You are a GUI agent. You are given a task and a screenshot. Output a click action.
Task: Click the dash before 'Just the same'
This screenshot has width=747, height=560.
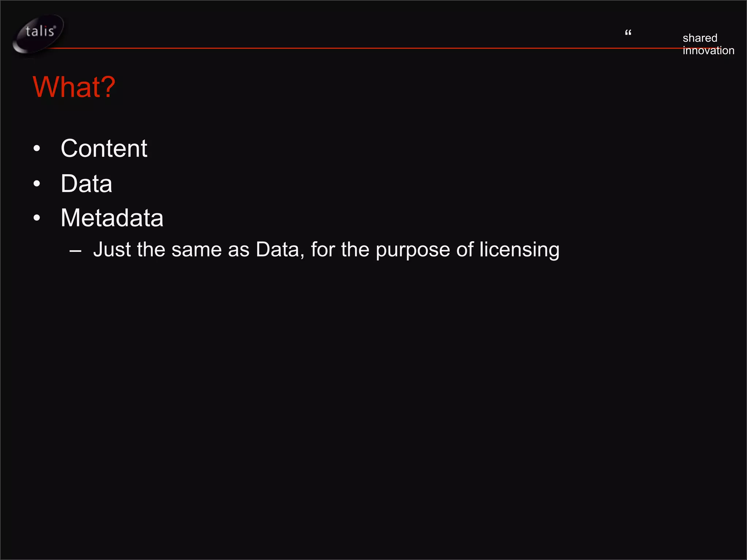click(75, 251)
